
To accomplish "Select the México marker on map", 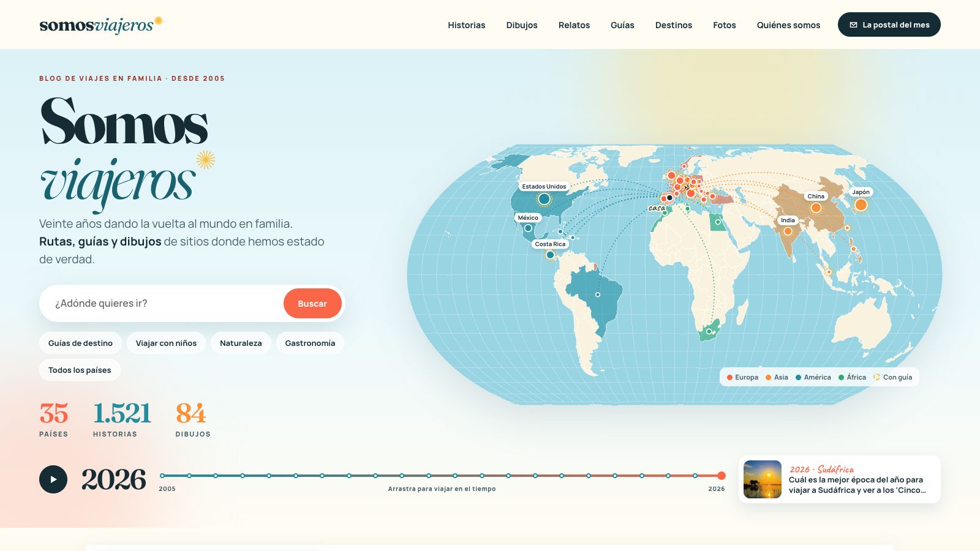I will [x=528, y=228].
